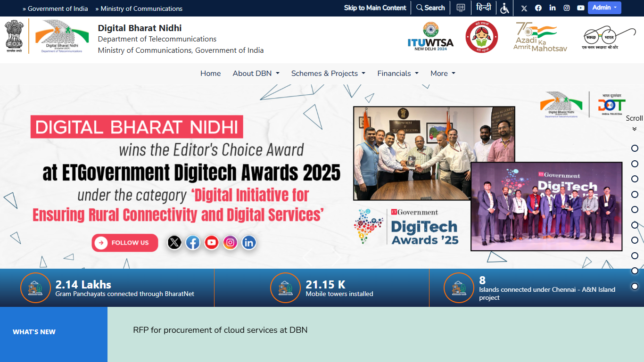Screen dimensions: 644x362
Task: Click the banner LinkedIn icon beside Follow Us
Action: [x=249, y=243]
